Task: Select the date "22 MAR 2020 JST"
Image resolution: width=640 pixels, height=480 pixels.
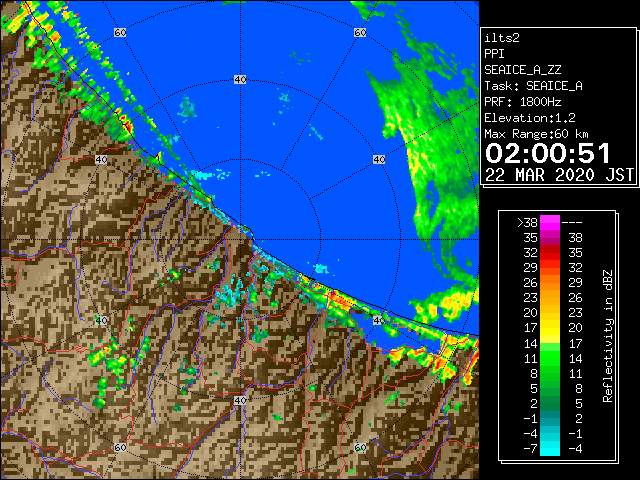Action: pyautogui.click(x=559, y=175)
